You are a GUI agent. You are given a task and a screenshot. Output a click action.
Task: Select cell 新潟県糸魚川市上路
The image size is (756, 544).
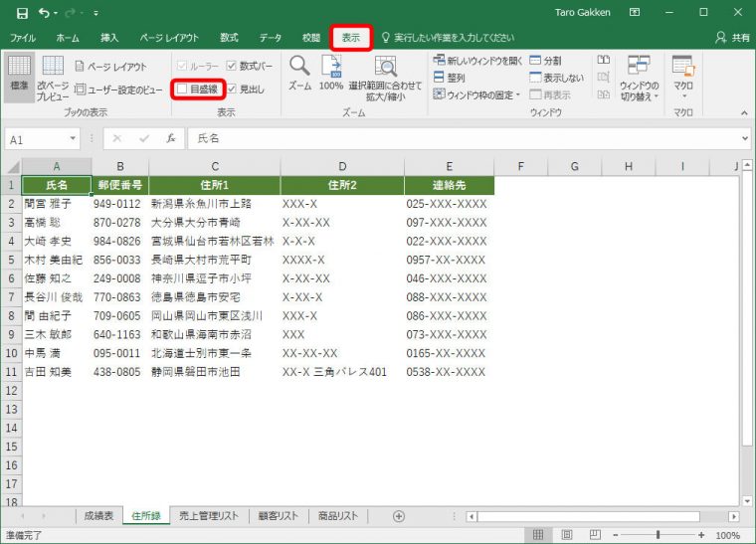pos(215,204)
